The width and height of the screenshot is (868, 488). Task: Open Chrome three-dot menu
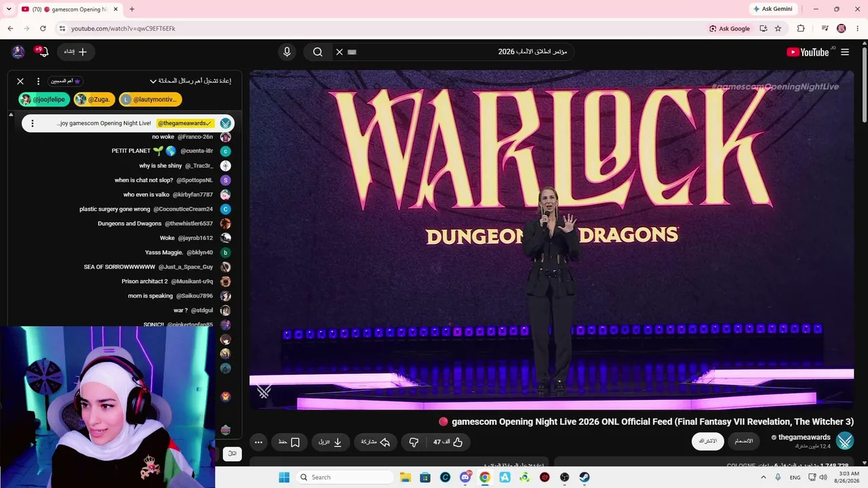[x=858, y=28]
